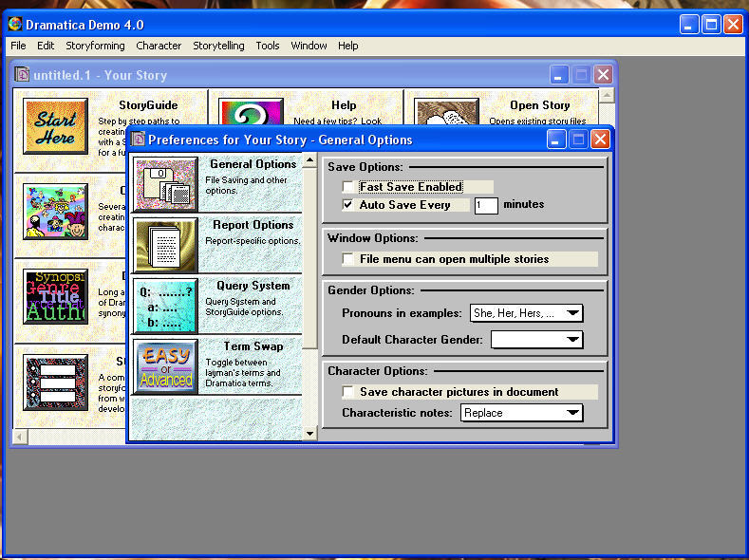The height and width of the screenshot is (560, 749).
Task: Open the Pronouns in examples dropdown
Action: point(527,313)
